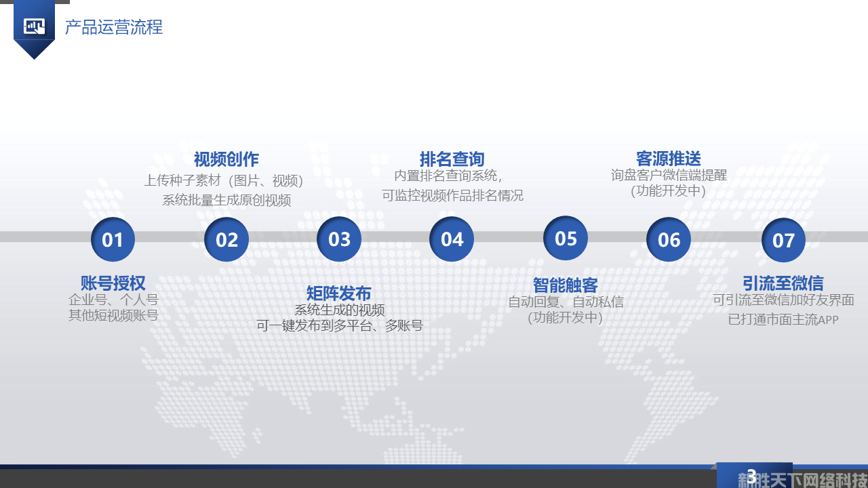Click step circle 02

coord(226,239)
